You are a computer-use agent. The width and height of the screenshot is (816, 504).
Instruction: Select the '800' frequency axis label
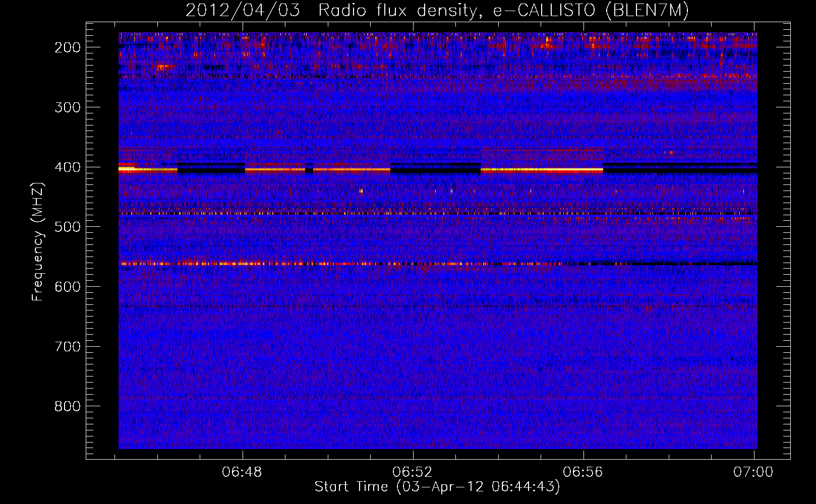point(67,406)
